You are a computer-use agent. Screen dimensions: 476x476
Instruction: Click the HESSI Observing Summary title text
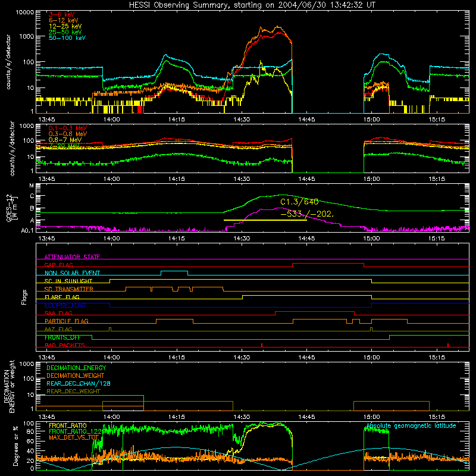252,5
